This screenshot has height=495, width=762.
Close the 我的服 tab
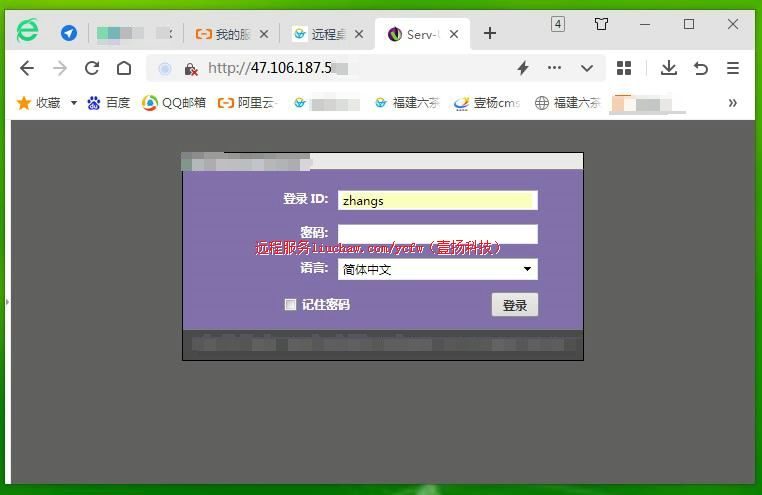click(x=264, y=34)
